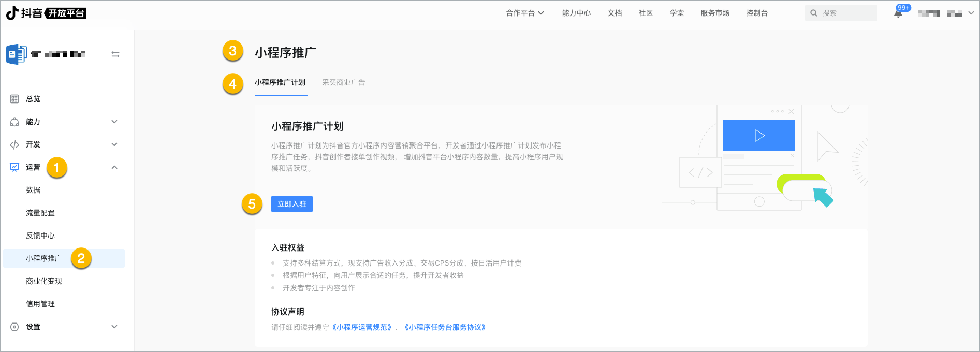Click the 能力 capability icon

[14, 122]
